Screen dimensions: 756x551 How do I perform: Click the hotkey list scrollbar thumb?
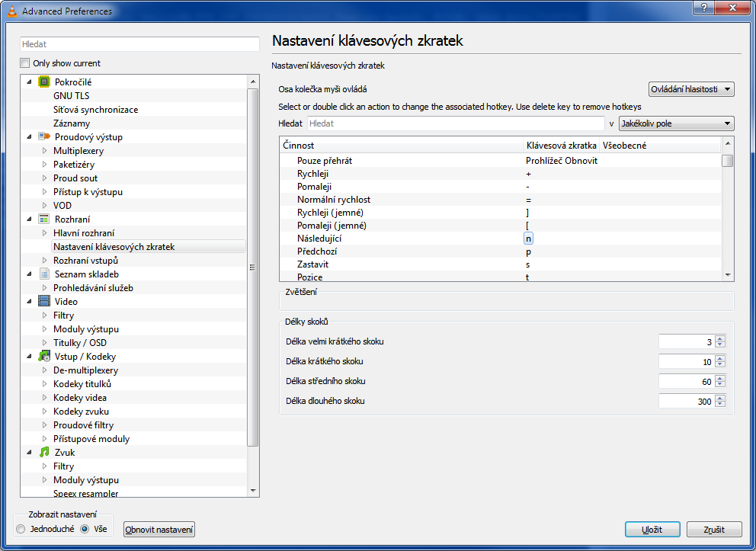coord(727,161)
